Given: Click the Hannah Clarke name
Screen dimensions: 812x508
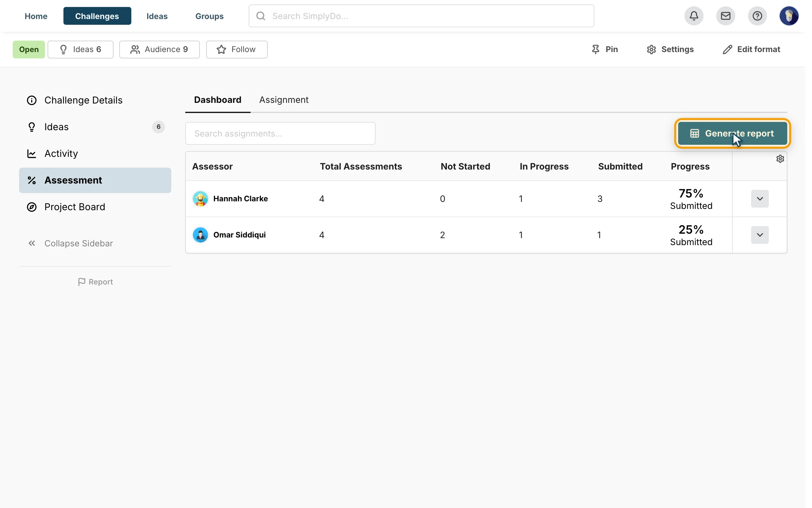Looking at the screenshot, I should [x=240, y=198].
